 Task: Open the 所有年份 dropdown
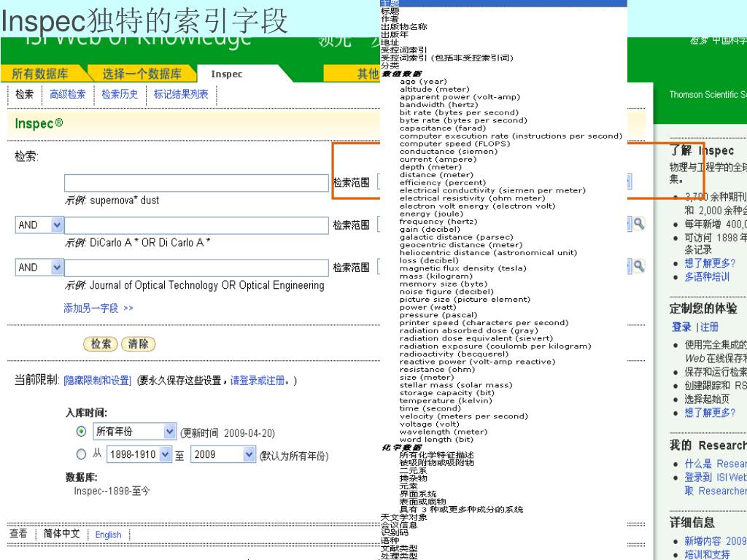click(135, 432)
